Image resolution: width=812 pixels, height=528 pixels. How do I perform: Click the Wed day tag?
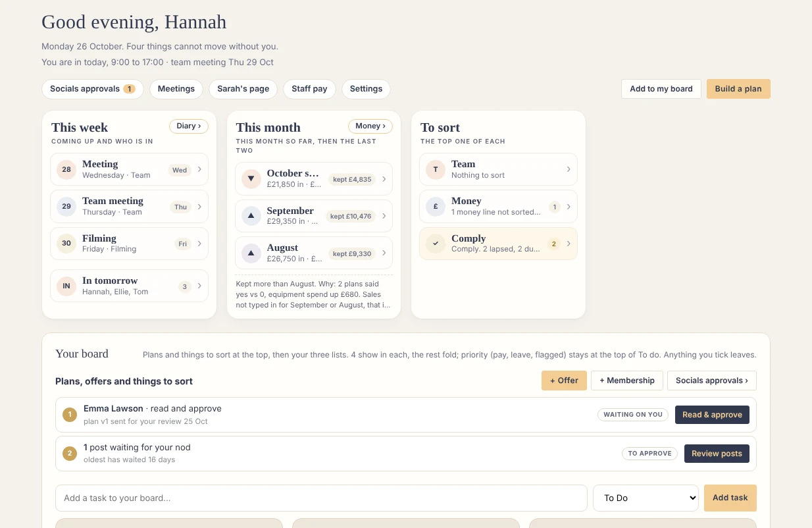tap(180, 170)
